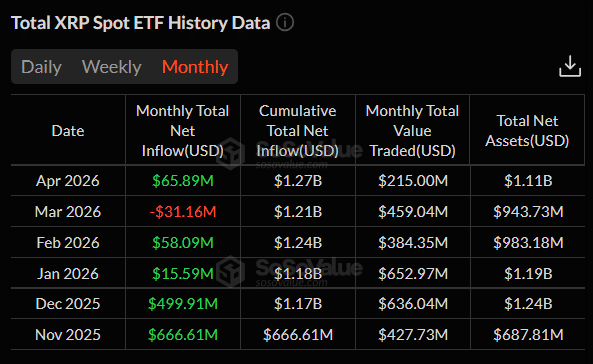Click the $427.73M value traded cell
Screen dimensions: 593x364
tap(413, 335)
